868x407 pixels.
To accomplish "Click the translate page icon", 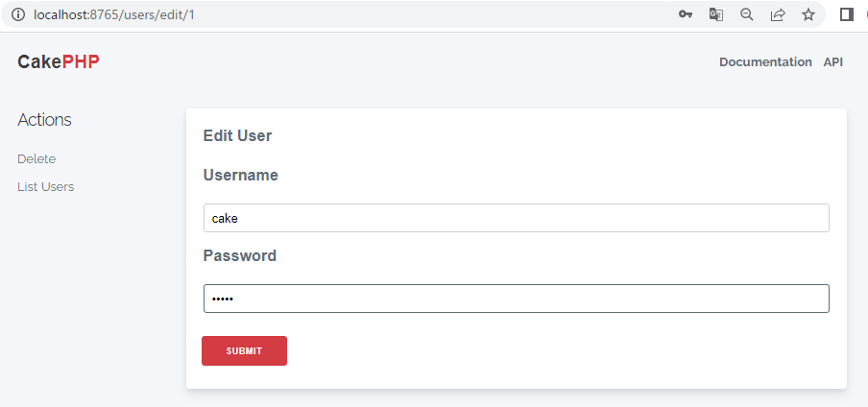I will click(715, 14).
